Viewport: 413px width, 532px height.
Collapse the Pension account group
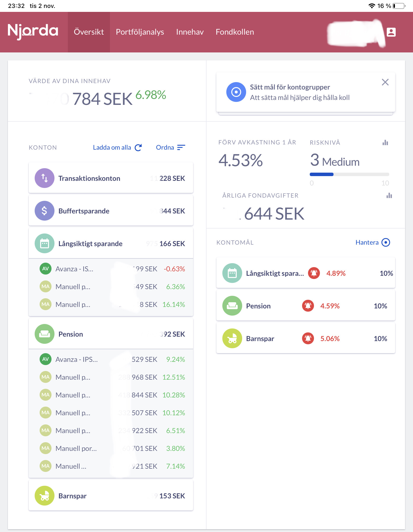point(111,334)
